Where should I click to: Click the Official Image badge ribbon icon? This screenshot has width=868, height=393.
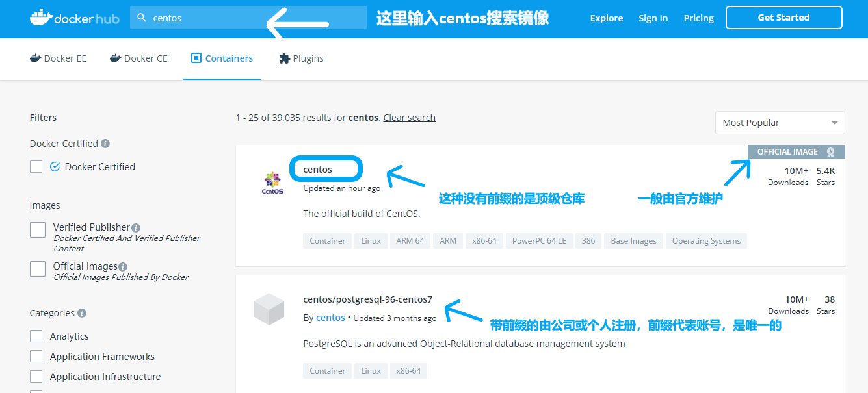pyautogui.click(x=830, y=152)
